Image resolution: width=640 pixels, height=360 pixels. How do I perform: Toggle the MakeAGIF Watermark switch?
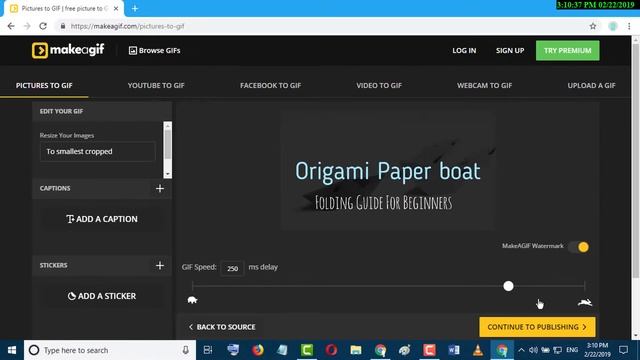580,247
